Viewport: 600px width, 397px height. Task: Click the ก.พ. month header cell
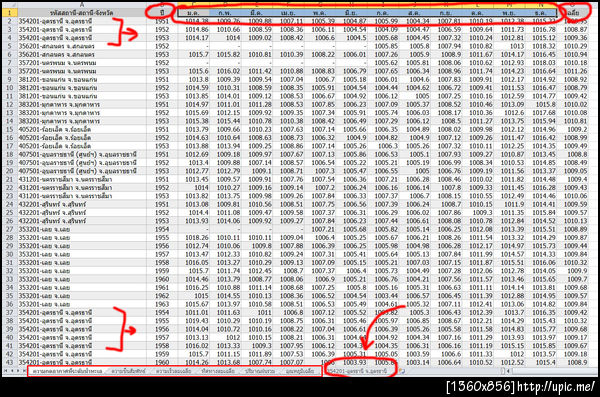pos(225,13)
